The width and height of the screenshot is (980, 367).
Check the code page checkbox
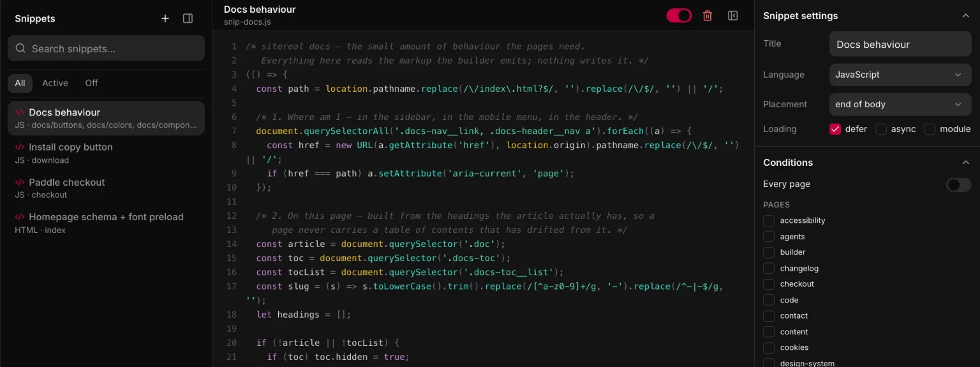769,300
